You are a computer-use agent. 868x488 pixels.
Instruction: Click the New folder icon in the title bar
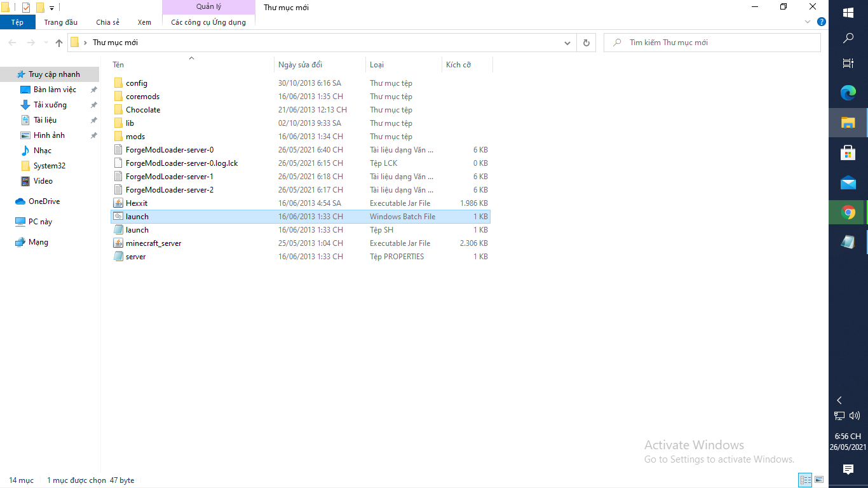[x=40, y=8]
